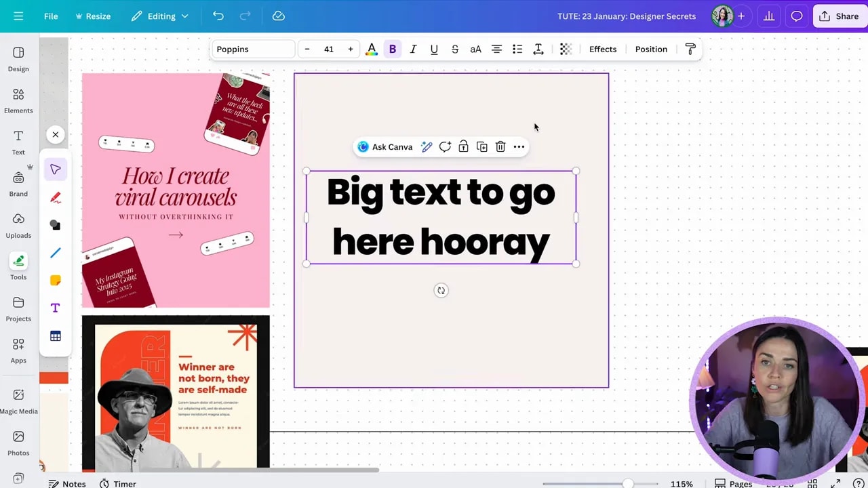
Task: Toggle bold formatting off
Action: (392, 49)
